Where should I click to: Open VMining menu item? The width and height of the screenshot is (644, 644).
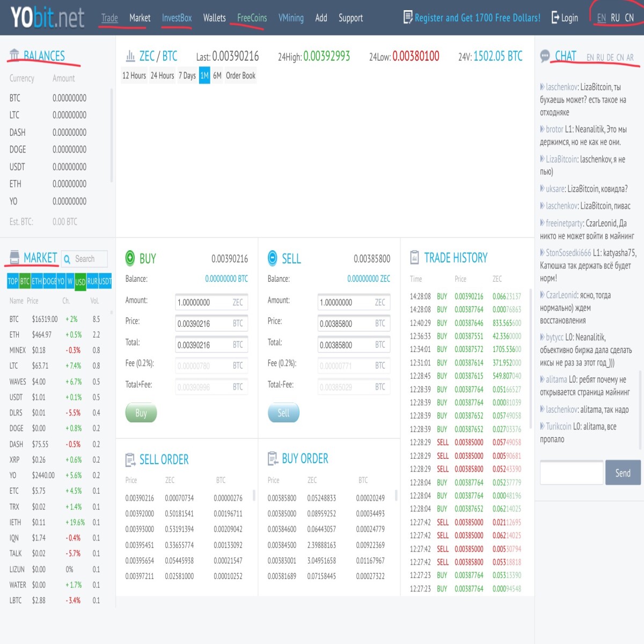291,18
